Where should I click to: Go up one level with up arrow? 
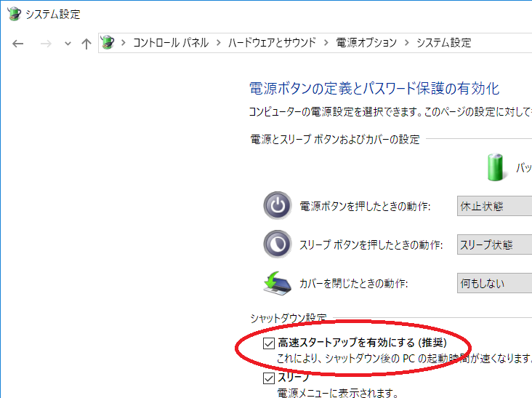point(86,44)
